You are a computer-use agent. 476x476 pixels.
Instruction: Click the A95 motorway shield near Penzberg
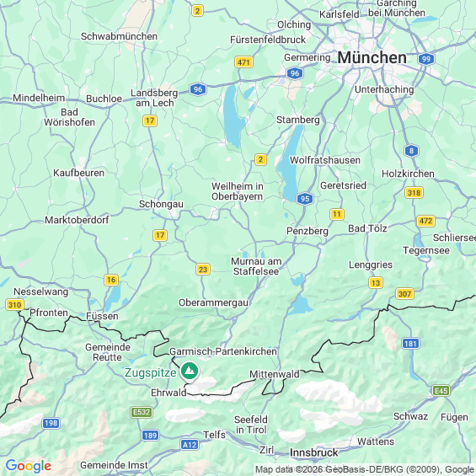[305, 199]
